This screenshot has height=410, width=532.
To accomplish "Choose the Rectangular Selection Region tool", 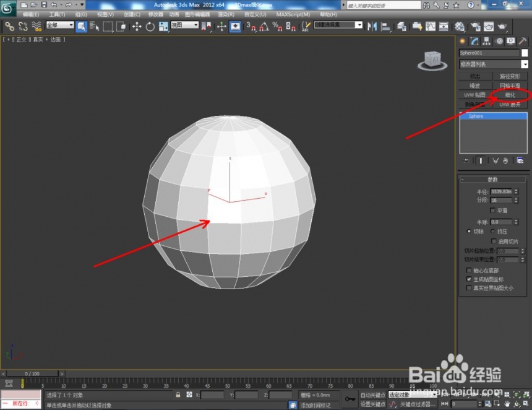I will click(x=108, y=26).
